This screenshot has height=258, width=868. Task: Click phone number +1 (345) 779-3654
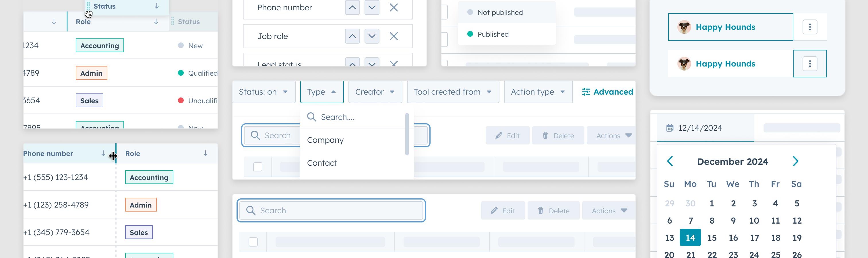pyautogui.click(x=56, y=232)
